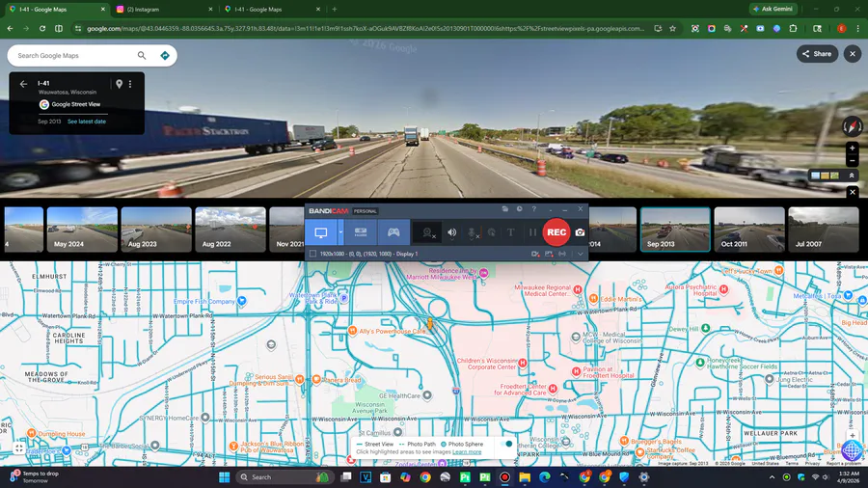The width and height of the screenshot is (868, 488).
Task: Open the I-41 more options menu
Action: (x=130, y=84)
